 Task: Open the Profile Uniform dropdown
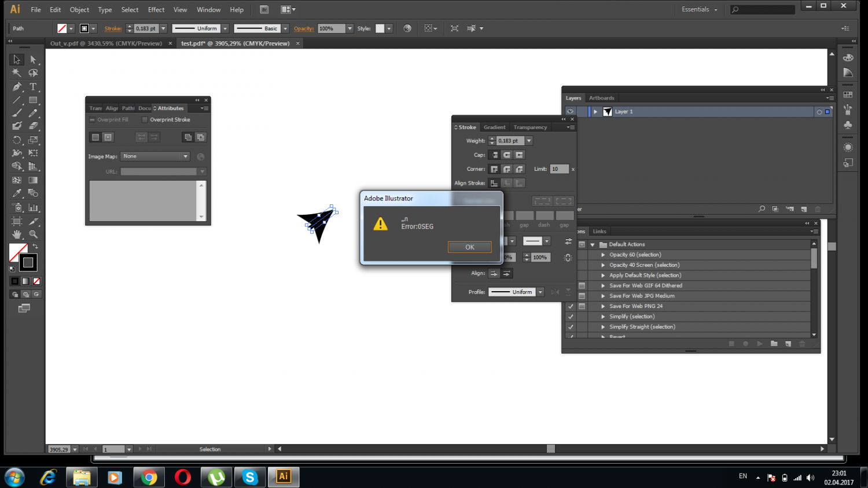point(540,292)
